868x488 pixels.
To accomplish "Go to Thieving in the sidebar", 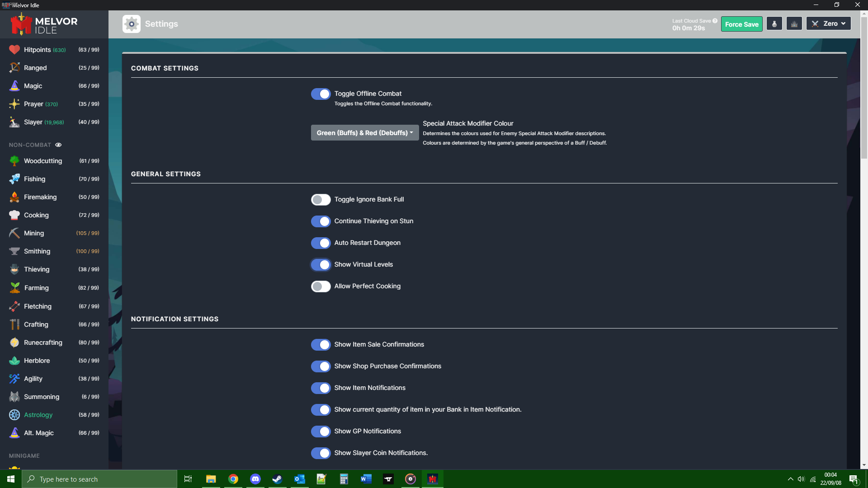I will click(x=37, y=269).
